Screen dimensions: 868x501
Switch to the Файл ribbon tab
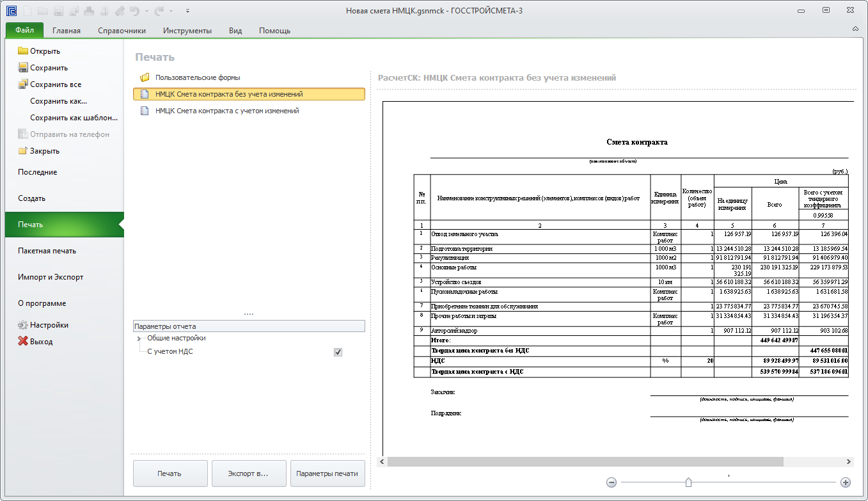[25, 30]
